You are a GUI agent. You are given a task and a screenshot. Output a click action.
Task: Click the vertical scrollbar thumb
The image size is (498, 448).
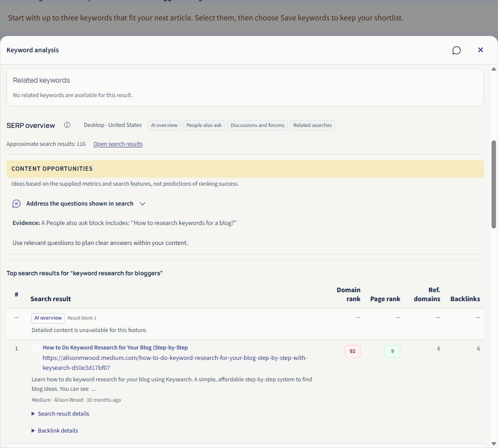click(494, 184)
